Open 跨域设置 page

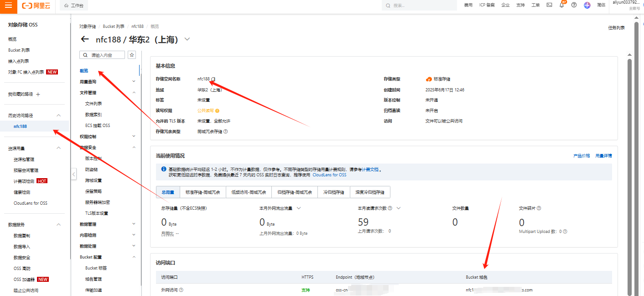tap(93, 180)
